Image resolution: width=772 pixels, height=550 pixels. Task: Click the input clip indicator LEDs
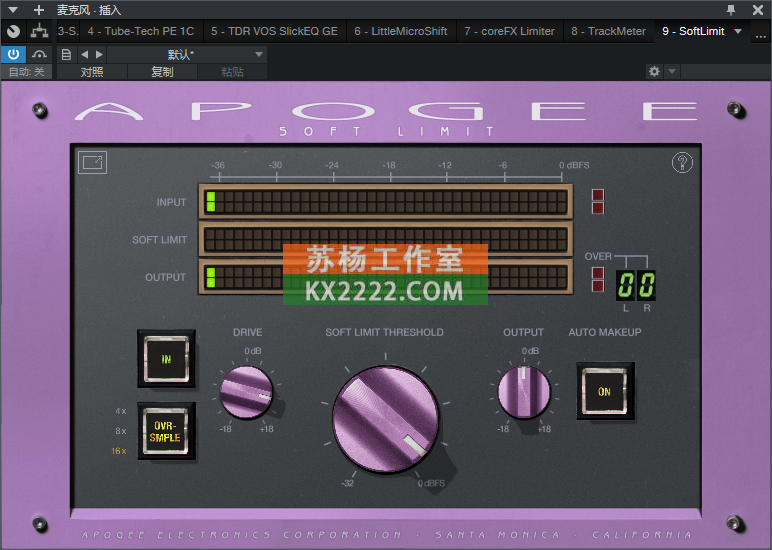[598, 201]
